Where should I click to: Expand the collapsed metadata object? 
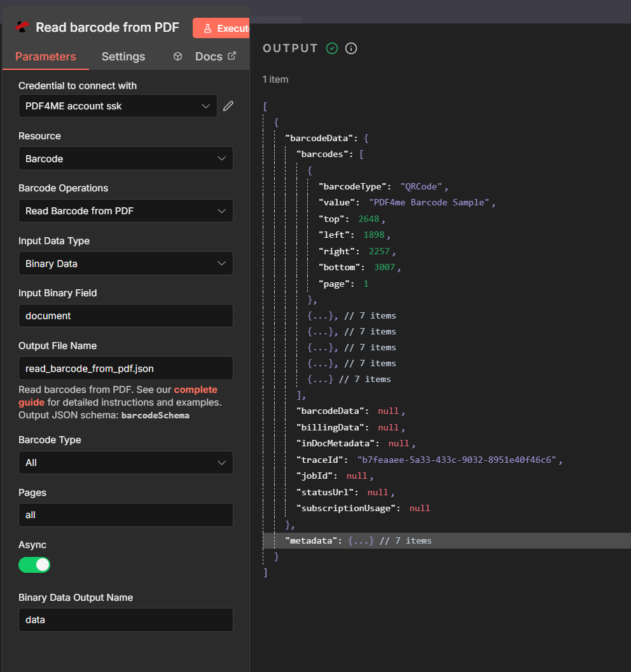tap(361, 540)
